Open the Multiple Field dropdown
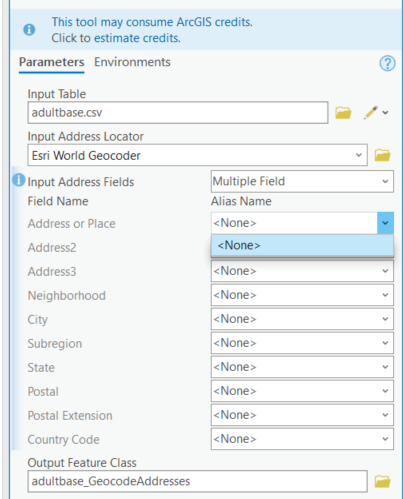This screenshot has width=404, height=499. point(302,181)
